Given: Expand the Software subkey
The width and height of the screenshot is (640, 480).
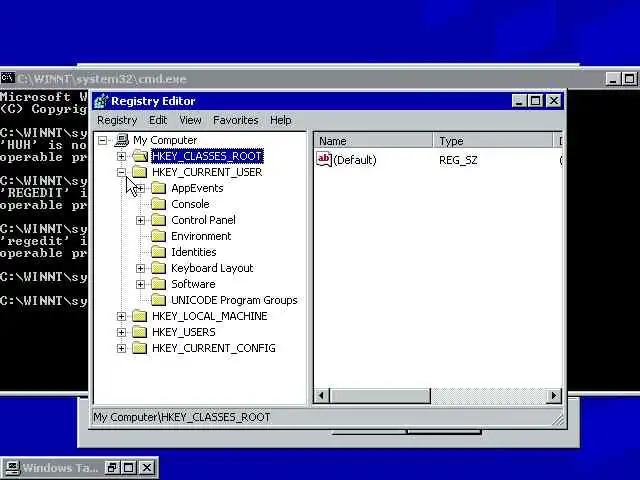Looking at the screenshot, I should (x=140, y=284).
